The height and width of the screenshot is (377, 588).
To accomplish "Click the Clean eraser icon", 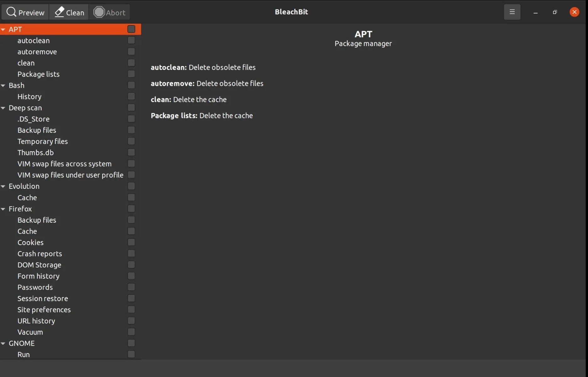I will (59, 12).
